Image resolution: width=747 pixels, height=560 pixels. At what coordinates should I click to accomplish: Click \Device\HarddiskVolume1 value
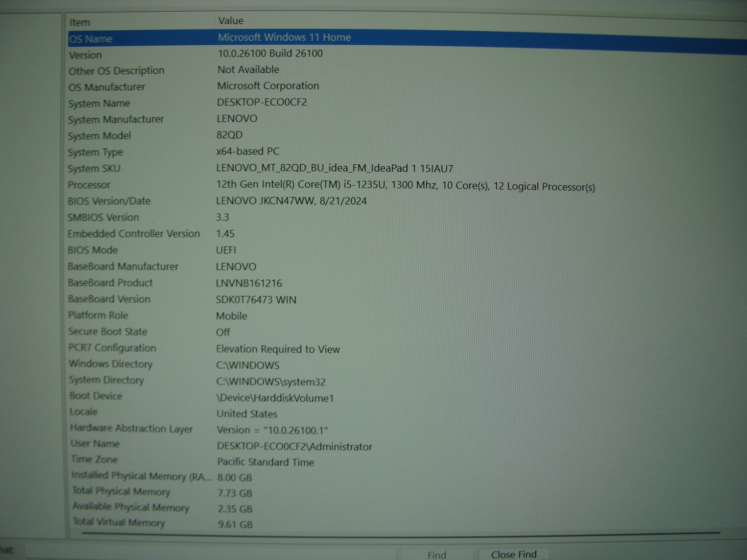[275, 398]
